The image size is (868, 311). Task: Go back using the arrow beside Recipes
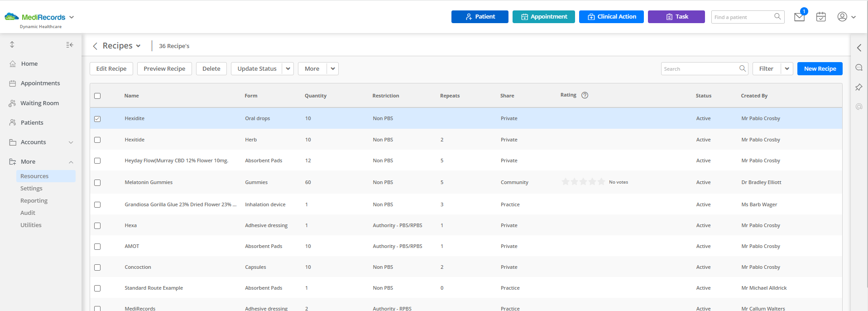[x=95, y=46]
